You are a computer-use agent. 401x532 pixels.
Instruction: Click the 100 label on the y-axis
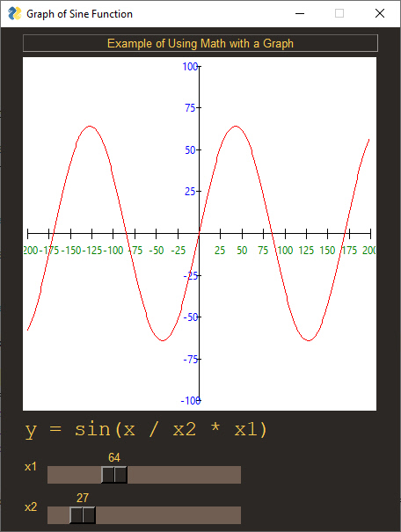coord(190,67)
